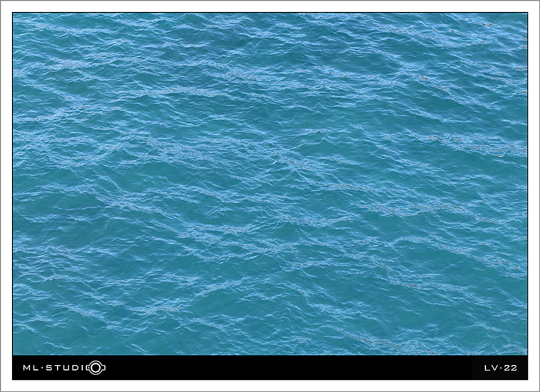Click the ML·STUDIO logo text

(64, 367)
